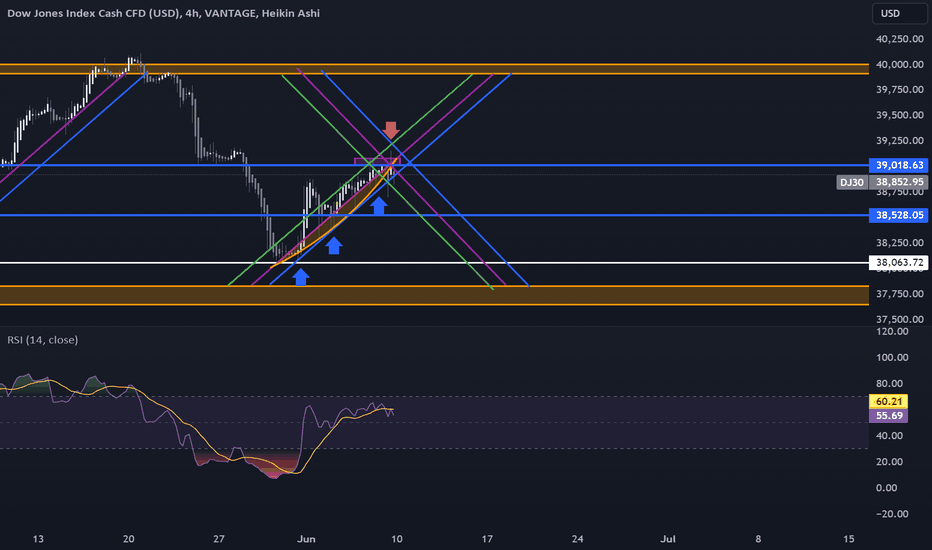The image size is (932, 550).
Task: Click the white 38,063.72 price label
Action: pos(899,262)
